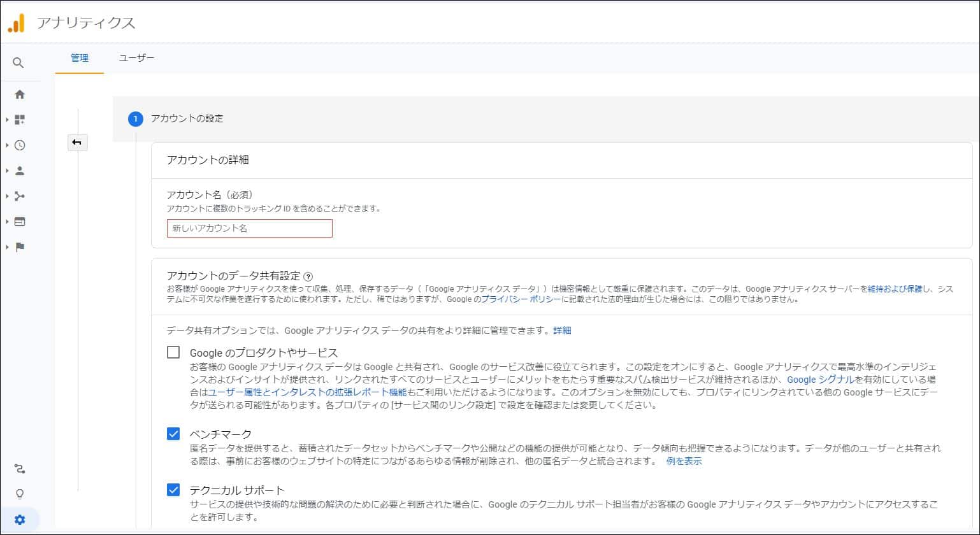
Task: Expand the Audience section arrow
Action: [7, 171]
